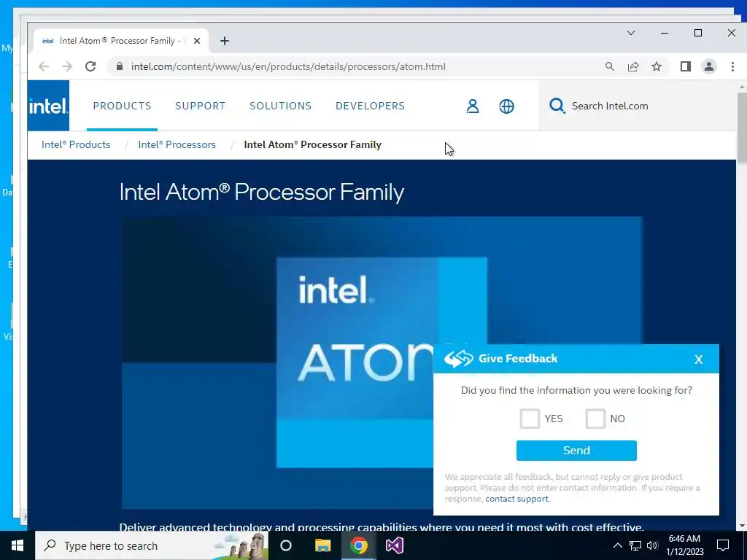Click the Give Feedback arrows logo

point(459,359)
